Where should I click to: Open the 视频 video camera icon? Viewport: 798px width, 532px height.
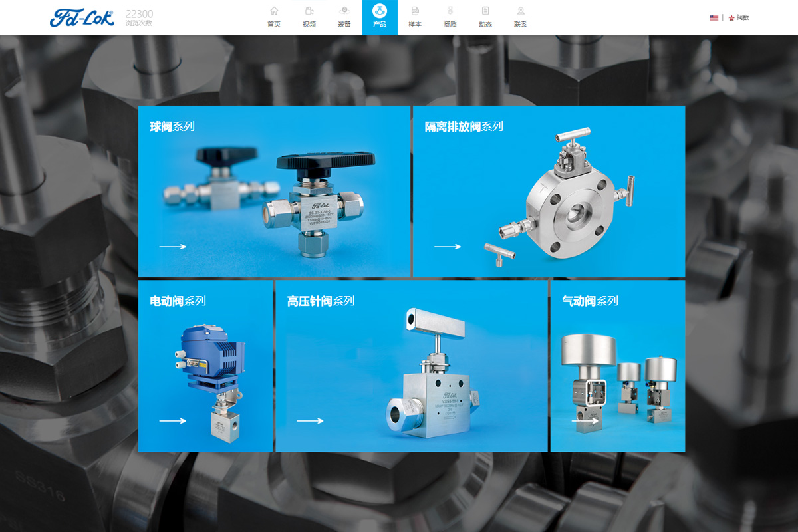click(309, 11)
